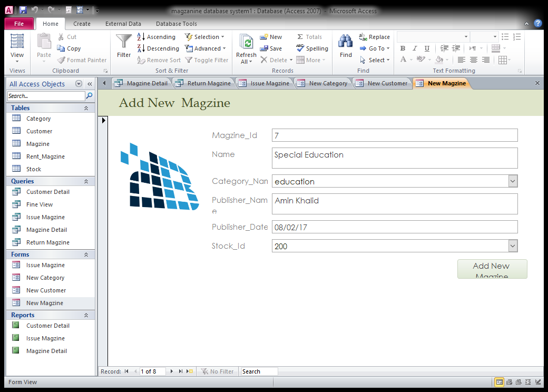
Task: Open All Access Objects menu arrow
Action: 79,84
